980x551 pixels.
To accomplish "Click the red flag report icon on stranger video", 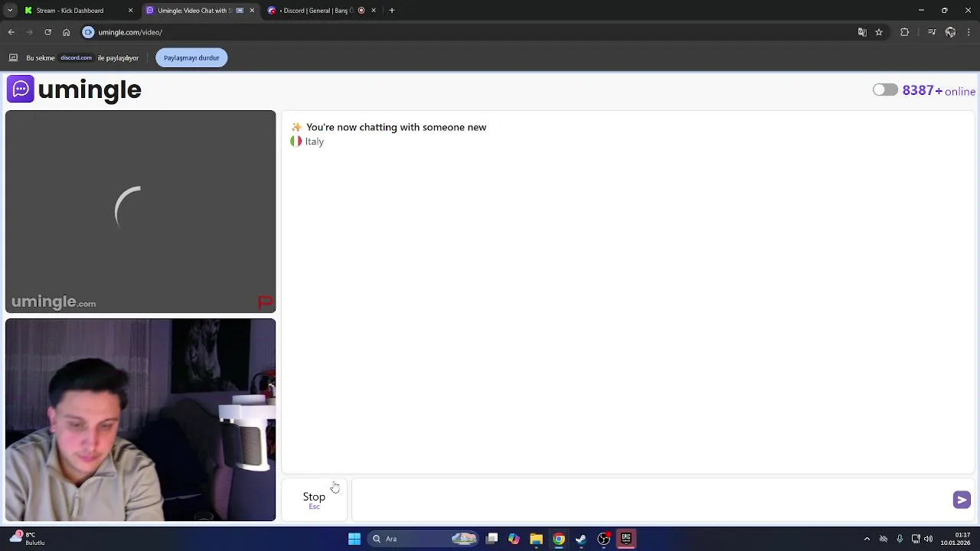I will click(265, 303).
